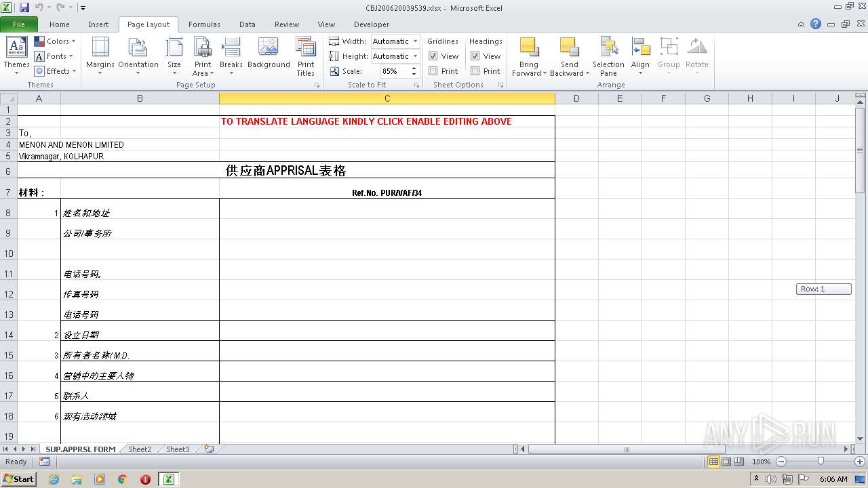The width and height of the screenshot is (868, 488).
Task: Click zoom out minus button
Action: coord(781,462)
